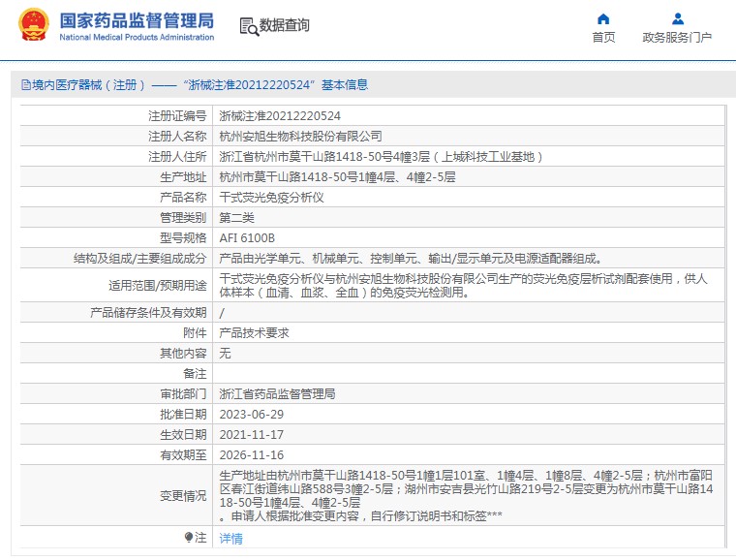This screenshot has height=560, width=736.
Task: Select the 结构及组成 description value
Action: tap(411, 258)
